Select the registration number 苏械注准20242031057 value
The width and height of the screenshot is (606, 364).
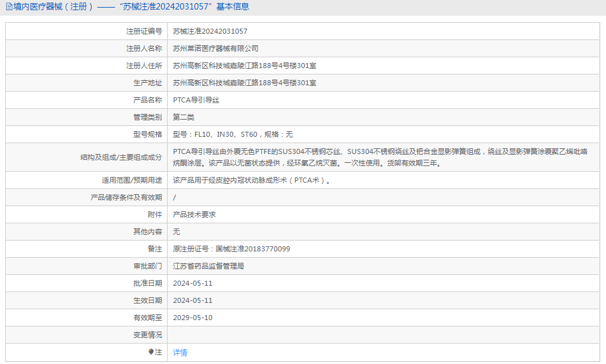[210, 31]
